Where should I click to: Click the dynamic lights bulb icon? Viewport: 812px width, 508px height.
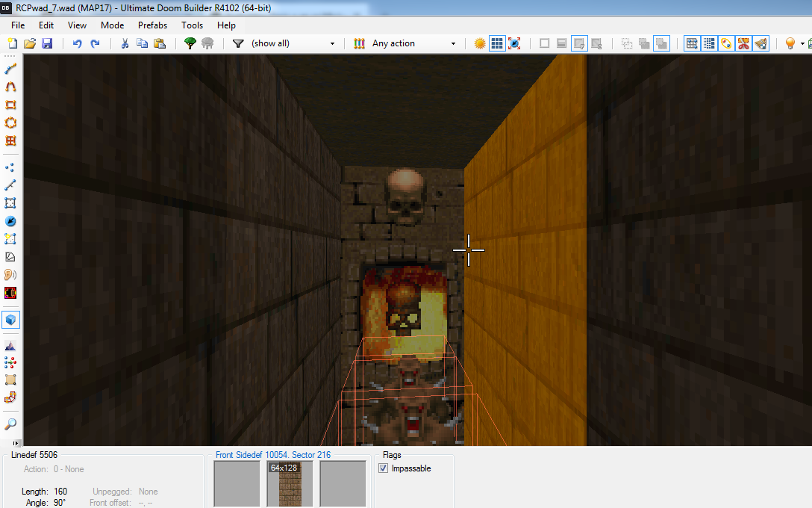coord(790,43)
